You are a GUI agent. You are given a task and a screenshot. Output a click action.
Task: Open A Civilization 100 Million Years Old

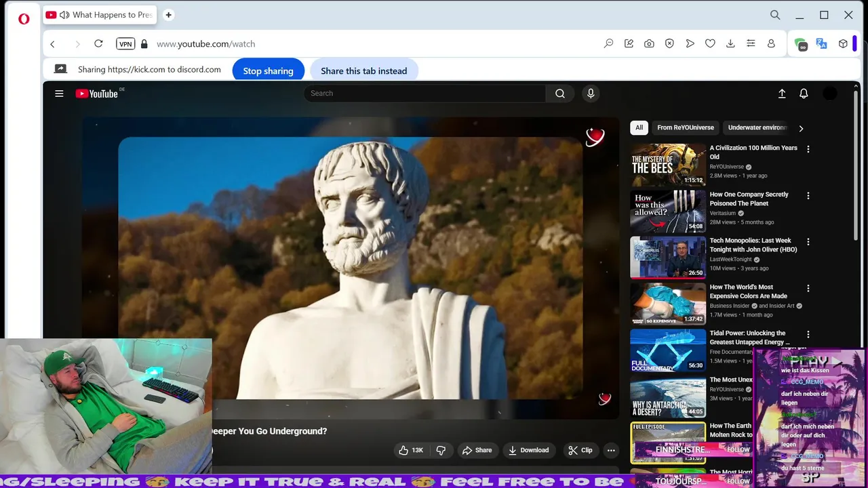(753, 152)
